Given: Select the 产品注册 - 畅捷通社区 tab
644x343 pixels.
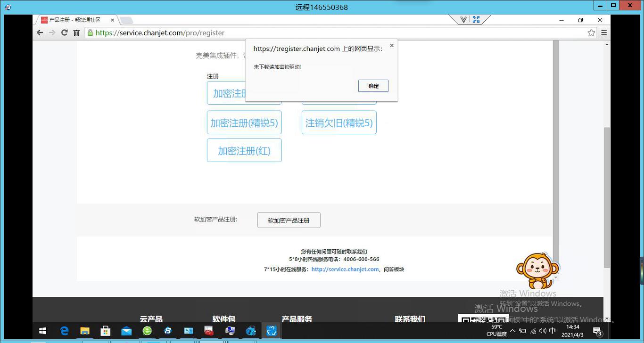Looking at the screenshot, I should [75, 20].
